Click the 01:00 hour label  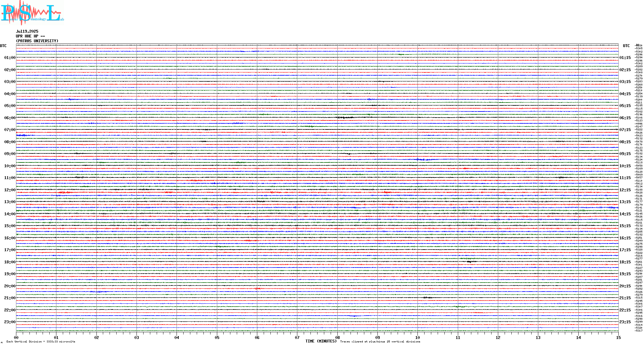click(x=10, y=58)
